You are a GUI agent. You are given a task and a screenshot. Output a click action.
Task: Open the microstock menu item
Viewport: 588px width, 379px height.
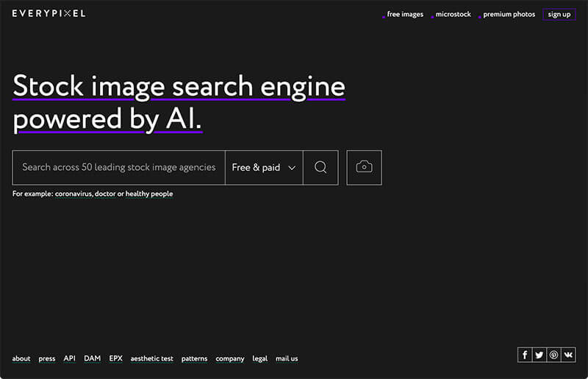point(453,14)
